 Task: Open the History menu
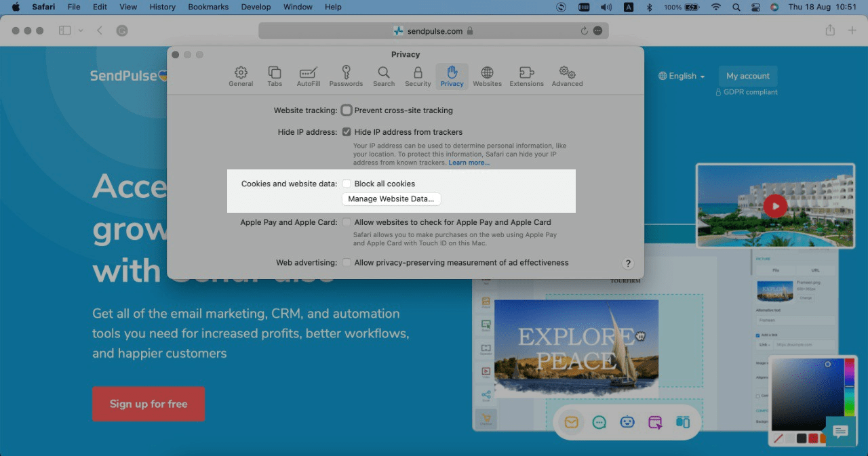(162, 7)
